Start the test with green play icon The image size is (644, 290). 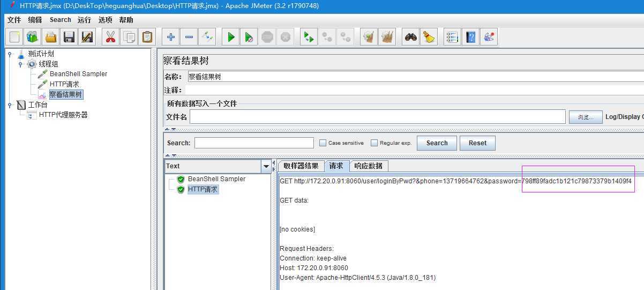231,37
